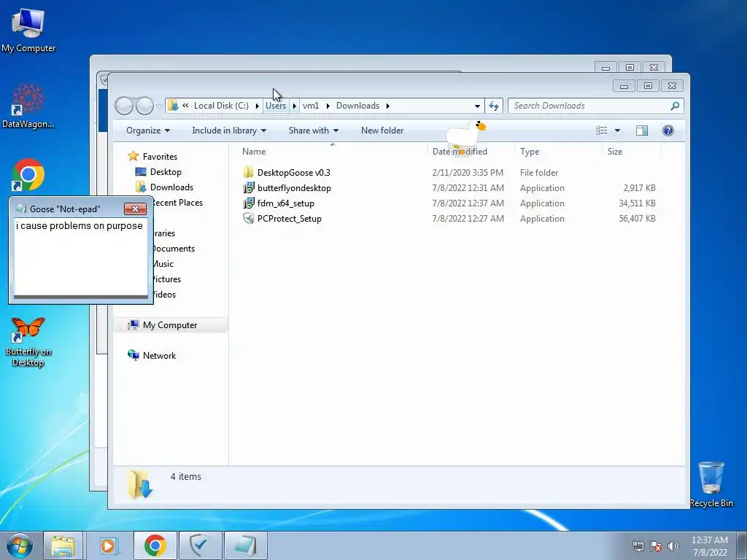Image resolution: width=747 pixels, height=560 pixels.
Task: Open the Goose notepad taskbar item
Action: 246,545
